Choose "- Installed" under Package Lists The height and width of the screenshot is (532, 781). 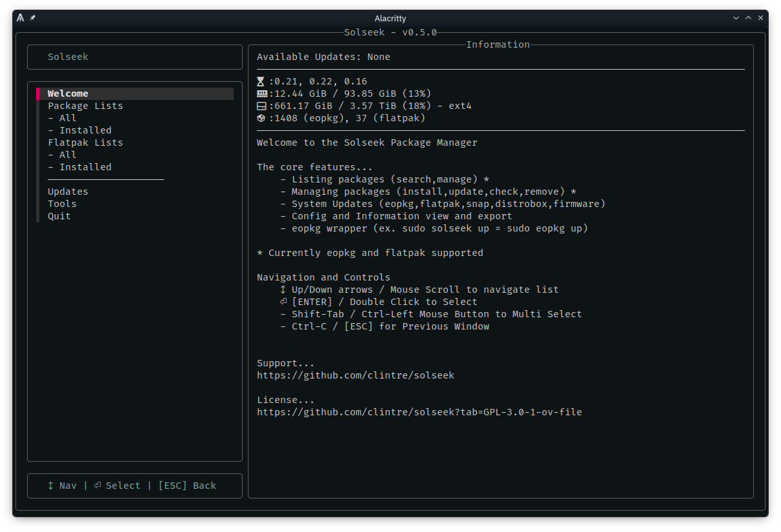click(x=79, y=130)
